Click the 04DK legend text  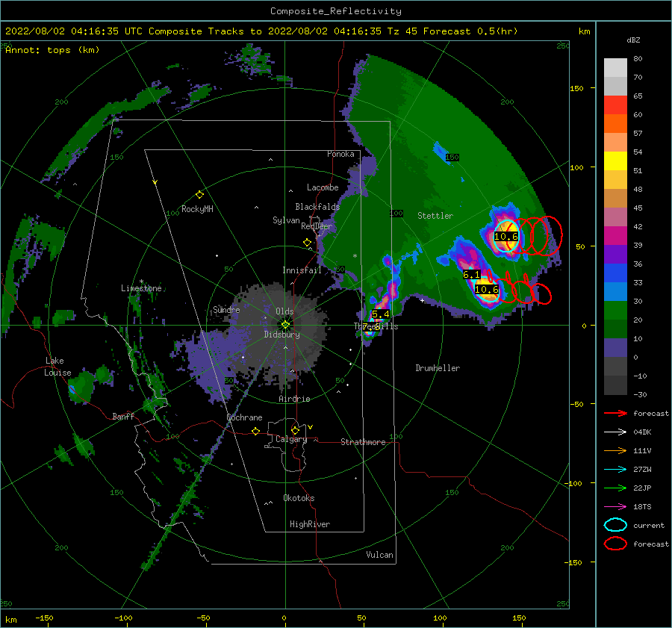click(642, 432)
